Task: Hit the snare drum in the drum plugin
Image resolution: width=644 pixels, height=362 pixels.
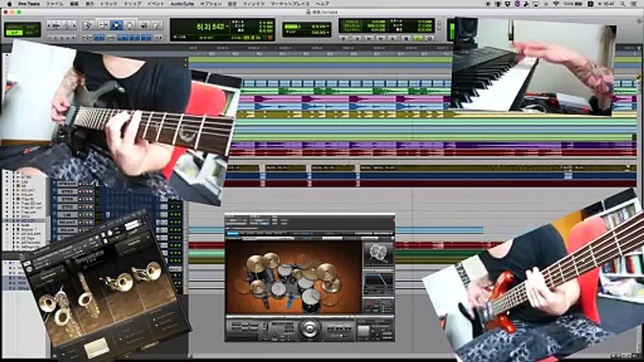Action: click(x=278, y=289)
